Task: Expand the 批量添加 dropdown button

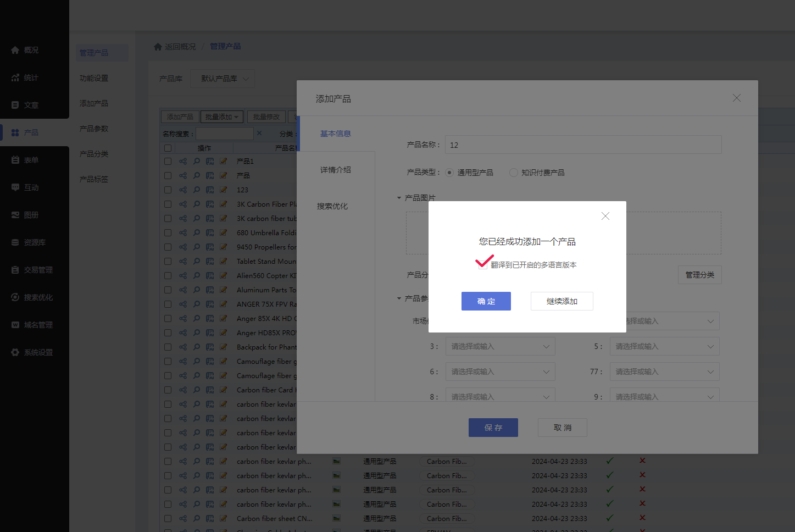Action: [221, 117]
